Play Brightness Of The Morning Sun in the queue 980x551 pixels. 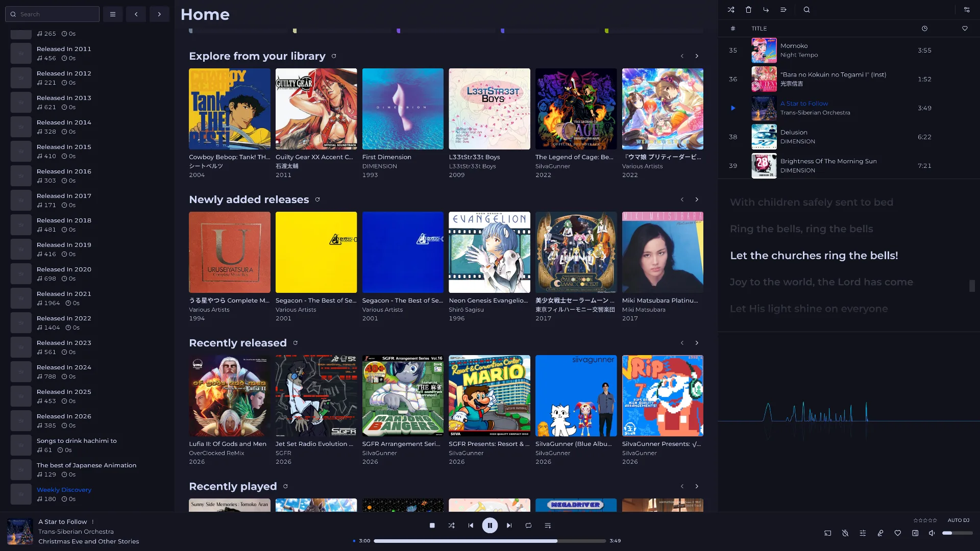pos(847,166)
